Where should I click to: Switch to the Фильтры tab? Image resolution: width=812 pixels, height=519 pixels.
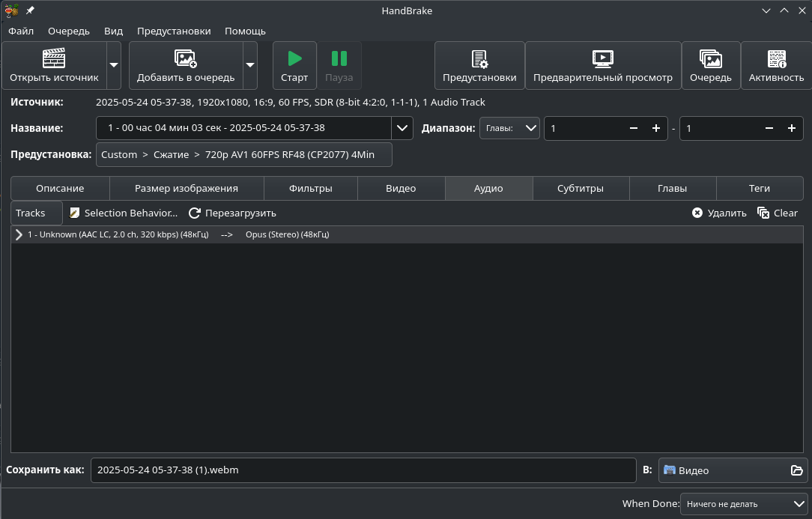(311, 188)
